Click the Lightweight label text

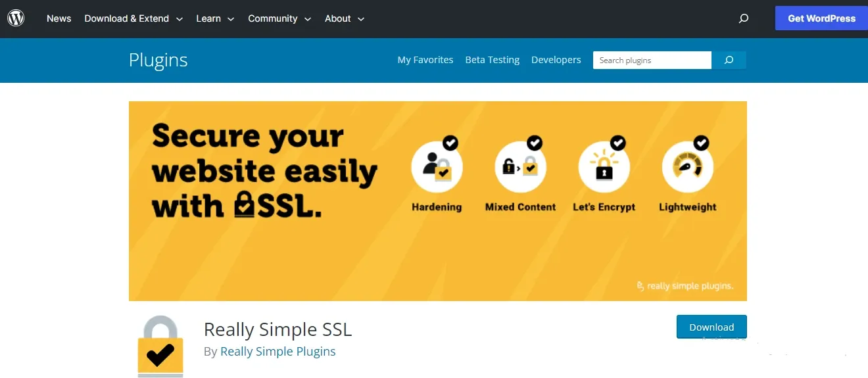click(x=687, y=207)
